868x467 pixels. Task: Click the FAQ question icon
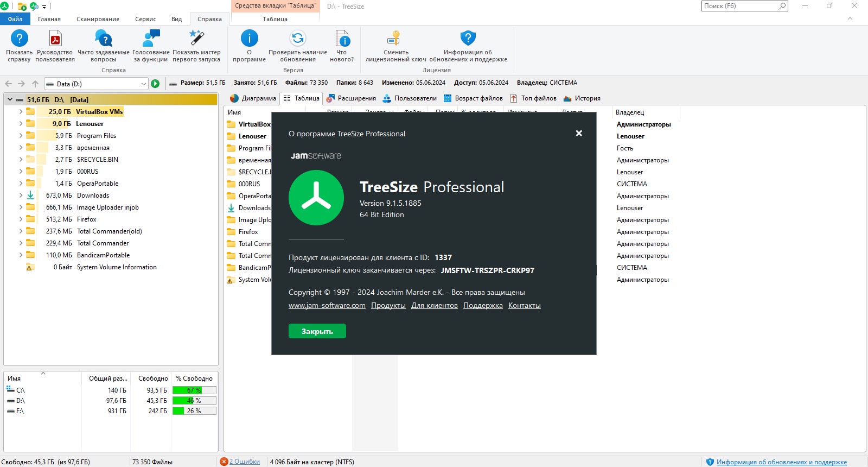click(x=103, y=39)
